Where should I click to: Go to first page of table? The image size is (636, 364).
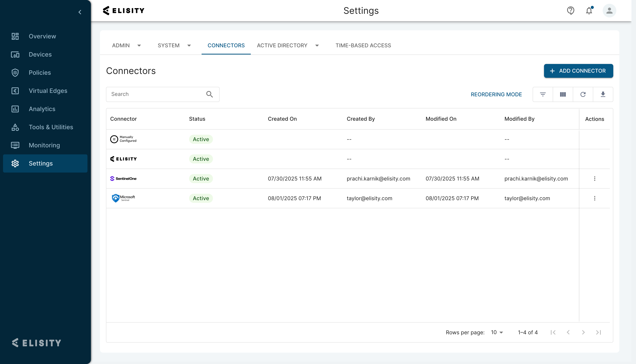pos(553,332)
